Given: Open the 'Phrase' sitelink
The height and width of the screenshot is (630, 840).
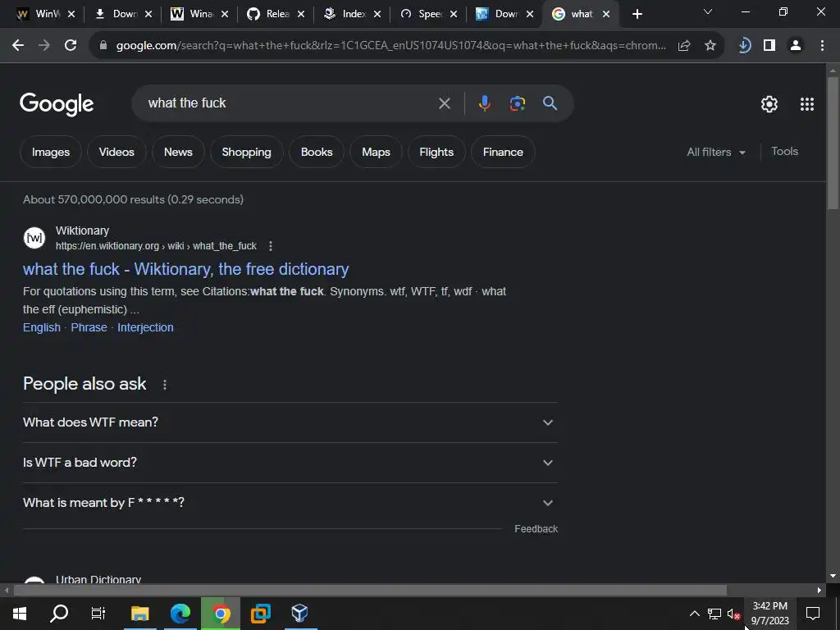Looking at the screenshot, I should [89, 328].
